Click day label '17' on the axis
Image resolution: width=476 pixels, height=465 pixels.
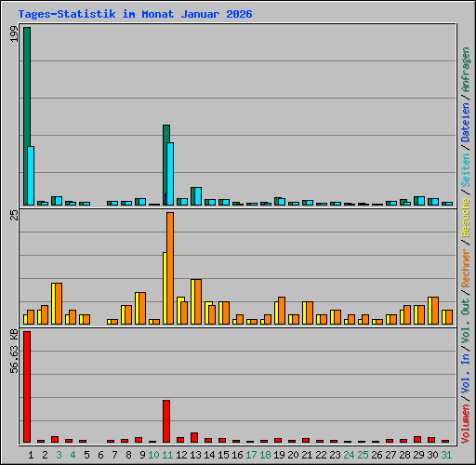(x=251, y=455)
